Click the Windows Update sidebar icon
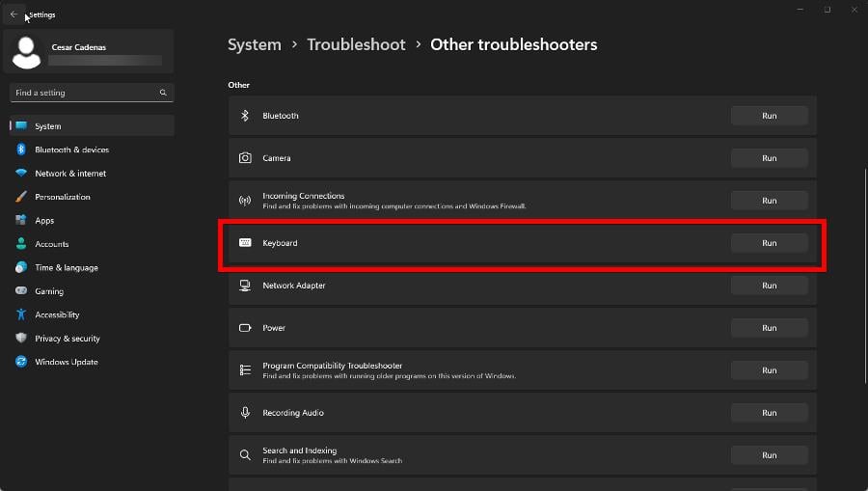 [20, 362]
